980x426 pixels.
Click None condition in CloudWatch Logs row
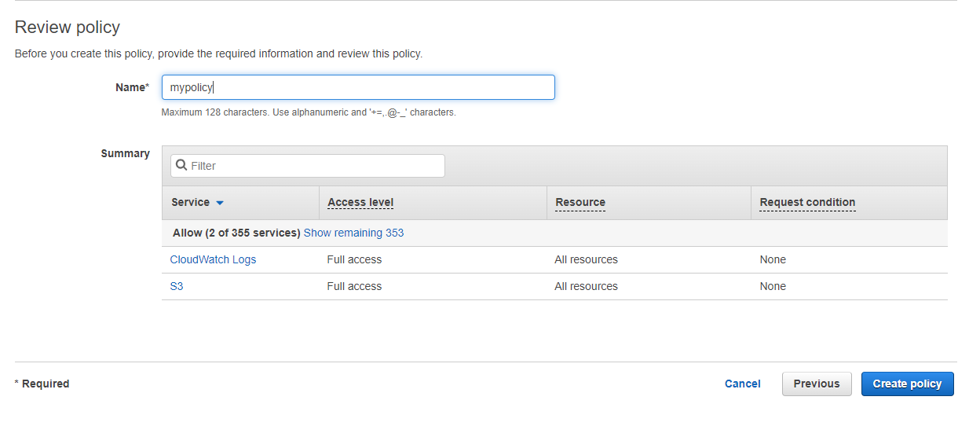point(773,259)
